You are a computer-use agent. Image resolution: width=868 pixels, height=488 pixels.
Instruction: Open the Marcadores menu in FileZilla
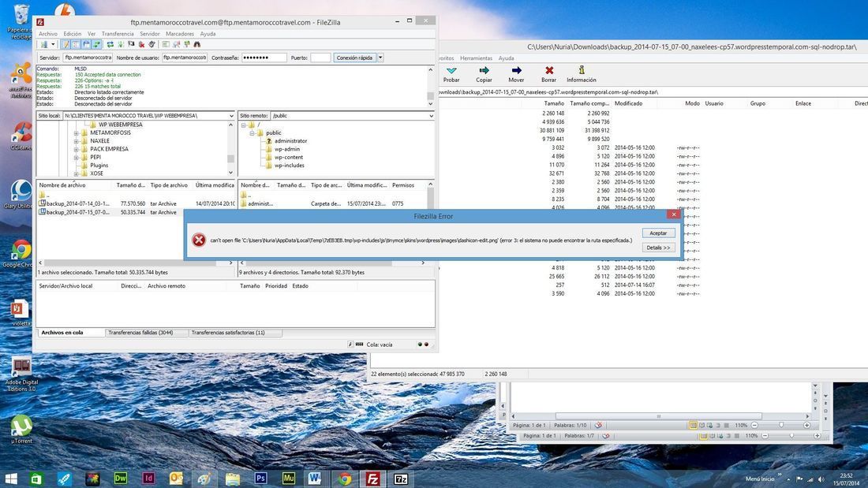tap(180, 34)
